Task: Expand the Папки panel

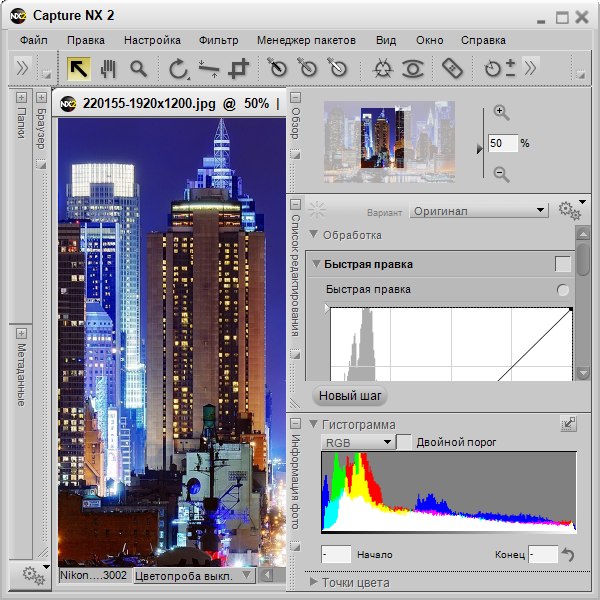Action: coord(21,98)
